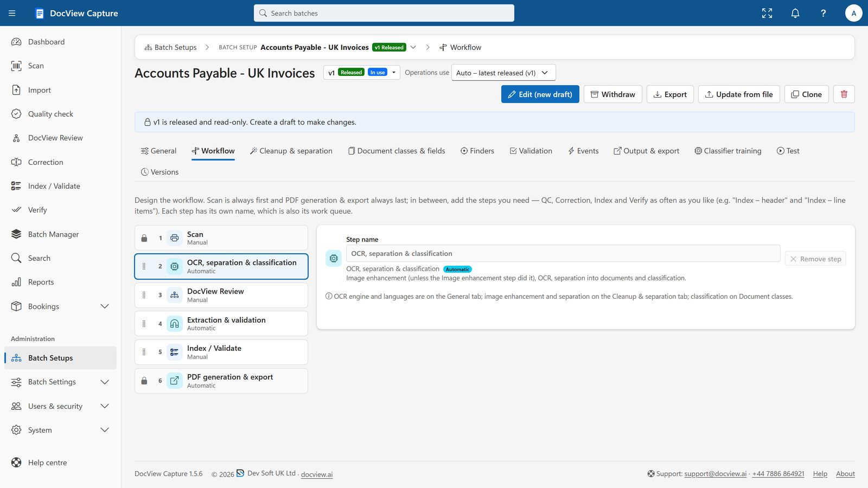Open DocView Review in the sidebar
The height and width of the screenshot is (488, 868).
click(x=60, y=138)
